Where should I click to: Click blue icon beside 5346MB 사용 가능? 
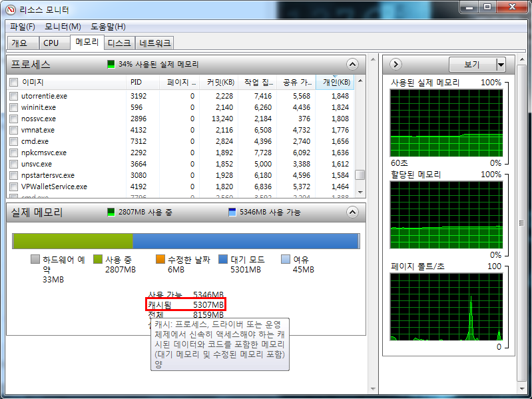tap(232, 212)
